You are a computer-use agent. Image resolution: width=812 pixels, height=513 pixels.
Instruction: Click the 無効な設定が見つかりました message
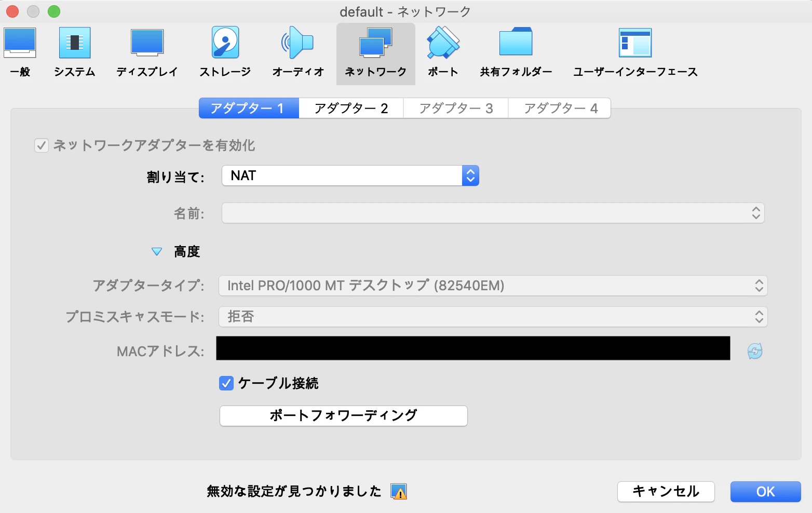(294, 491)
